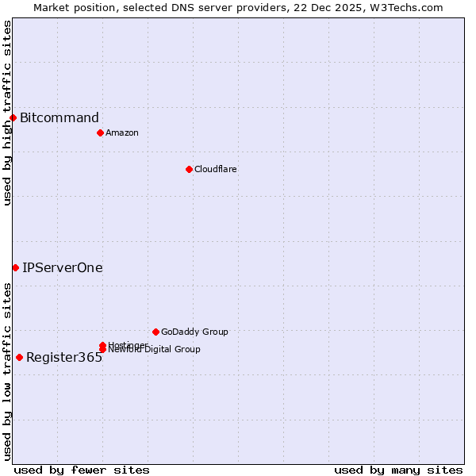Select the Newfold Digital Group label
476x476 pixels.
(x=154, y=349)
